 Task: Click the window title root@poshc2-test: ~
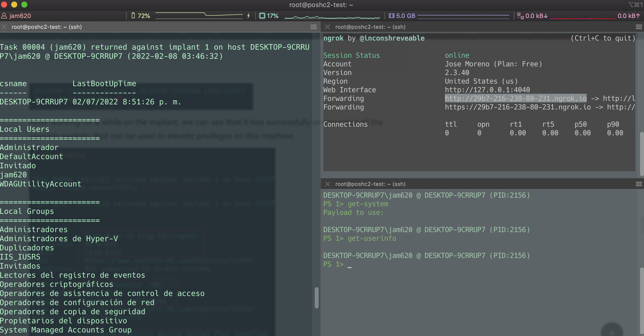click(321, 5)
